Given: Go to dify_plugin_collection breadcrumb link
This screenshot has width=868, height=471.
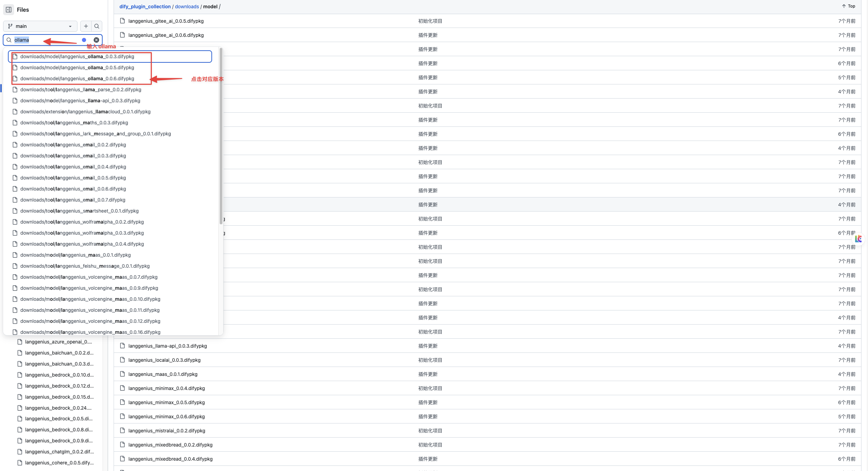Looking at the screenshot, I should 145,7.
